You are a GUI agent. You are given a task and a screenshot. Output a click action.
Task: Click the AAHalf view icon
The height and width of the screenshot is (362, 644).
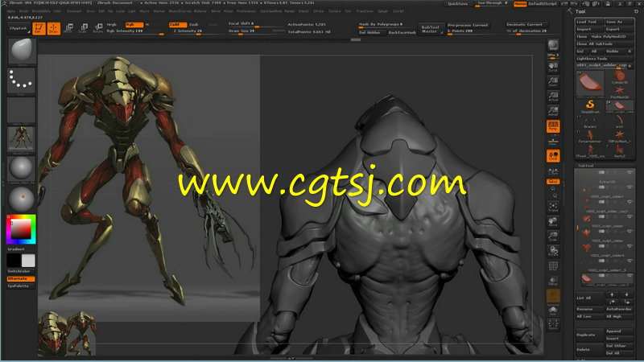(x=553, y=111)
